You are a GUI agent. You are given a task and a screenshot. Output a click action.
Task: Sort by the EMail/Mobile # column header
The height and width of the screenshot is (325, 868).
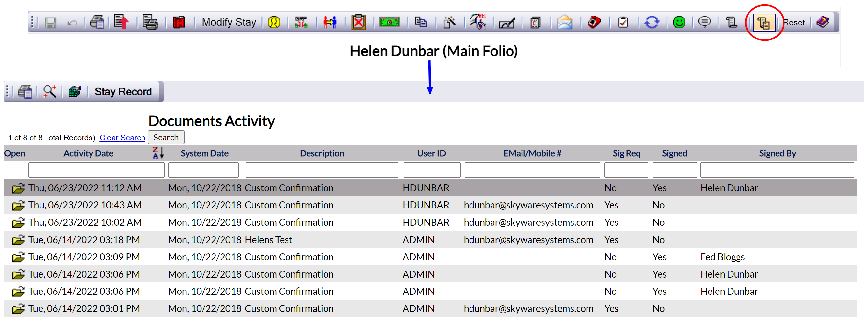[532, 153]
